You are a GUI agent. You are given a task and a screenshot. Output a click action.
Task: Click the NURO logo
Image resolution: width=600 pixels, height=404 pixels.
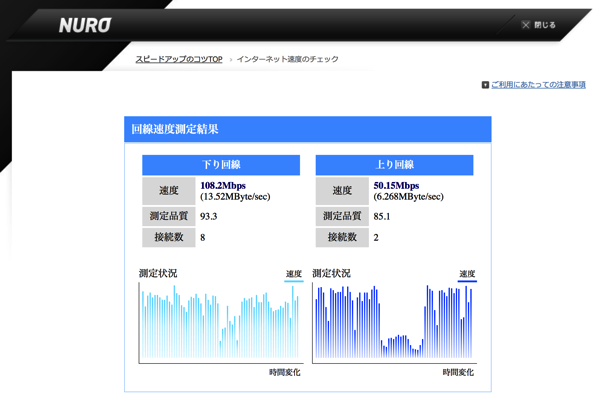[x=84, y=25]
